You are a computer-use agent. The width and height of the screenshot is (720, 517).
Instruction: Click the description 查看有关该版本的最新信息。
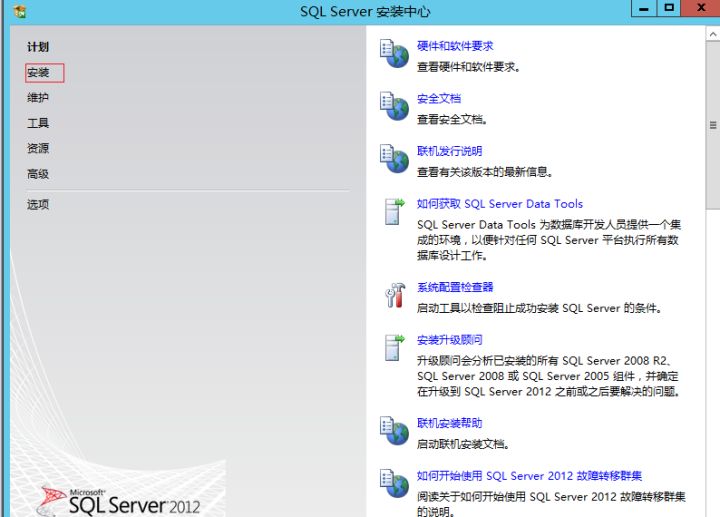click(x=485, y=172)
